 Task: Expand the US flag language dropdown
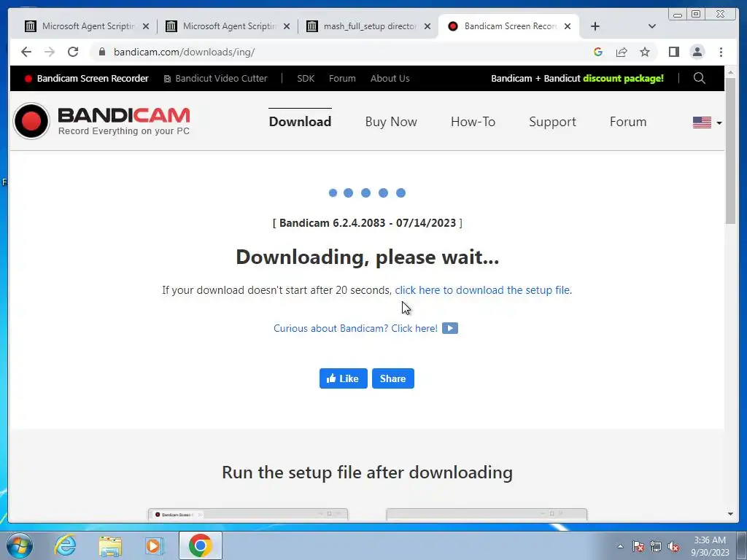tap(708, 122)
